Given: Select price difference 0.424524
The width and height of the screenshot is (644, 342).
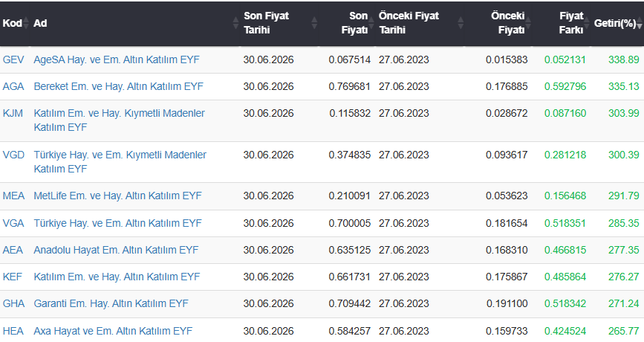Looking at the screenshot, I should pos(565,331).
